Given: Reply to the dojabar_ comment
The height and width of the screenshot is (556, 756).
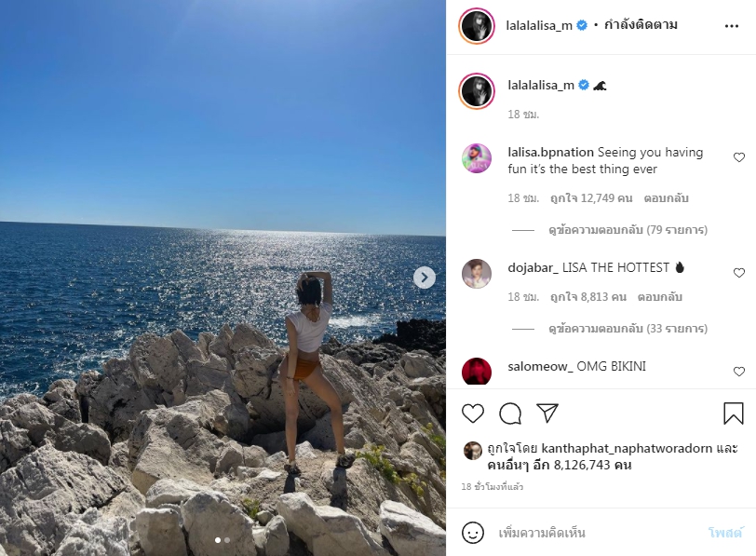Looking at the screenshot, I should tap(659, 297).
